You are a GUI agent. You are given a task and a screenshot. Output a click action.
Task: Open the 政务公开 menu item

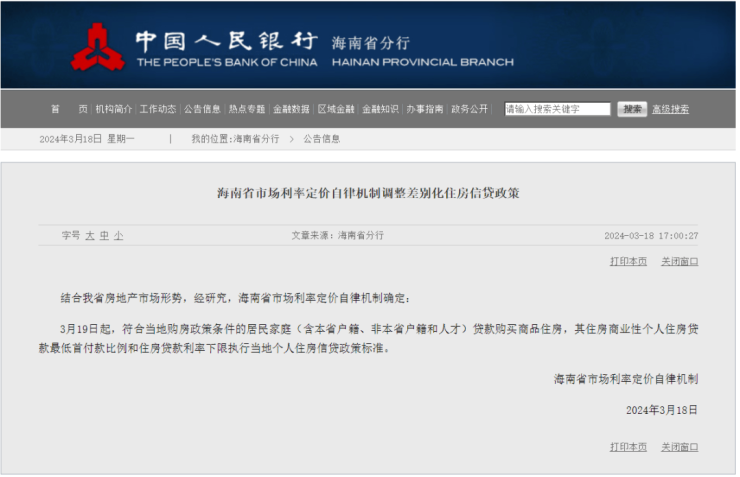click(469, 109)
